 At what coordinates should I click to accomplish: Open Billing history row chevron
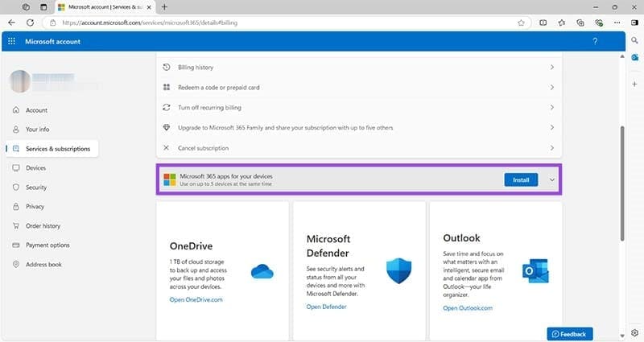pyautogui.click(x=552, y=67)
